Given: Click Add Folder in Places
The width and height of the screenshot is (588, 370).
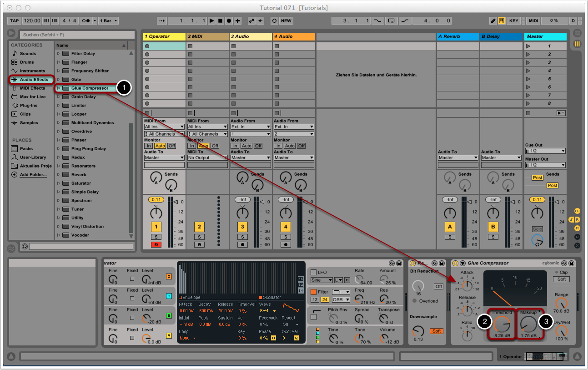Looking at the screenshot, I should click(x=33, y=175).
